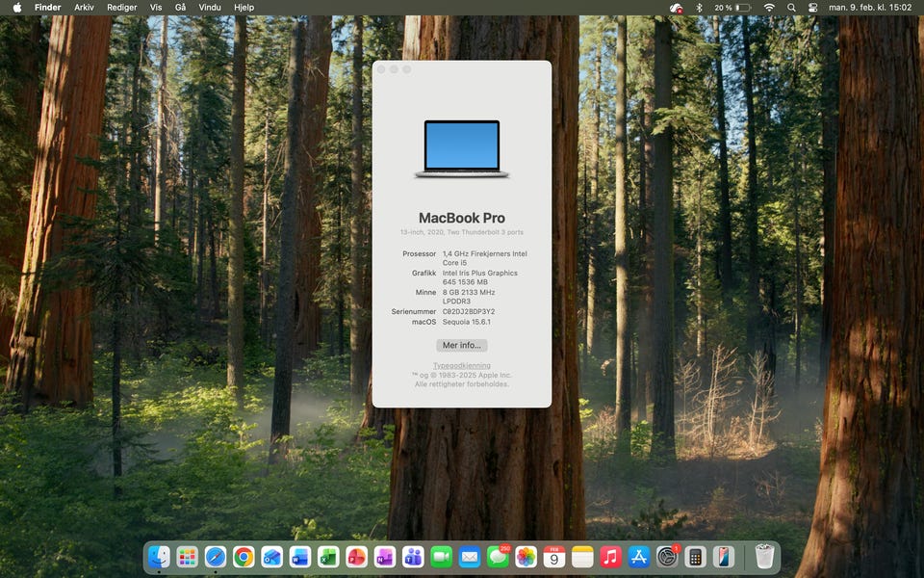Open the Hjelp menu
Viewport: 924px width, 578px height.
(x=244, y=7)
